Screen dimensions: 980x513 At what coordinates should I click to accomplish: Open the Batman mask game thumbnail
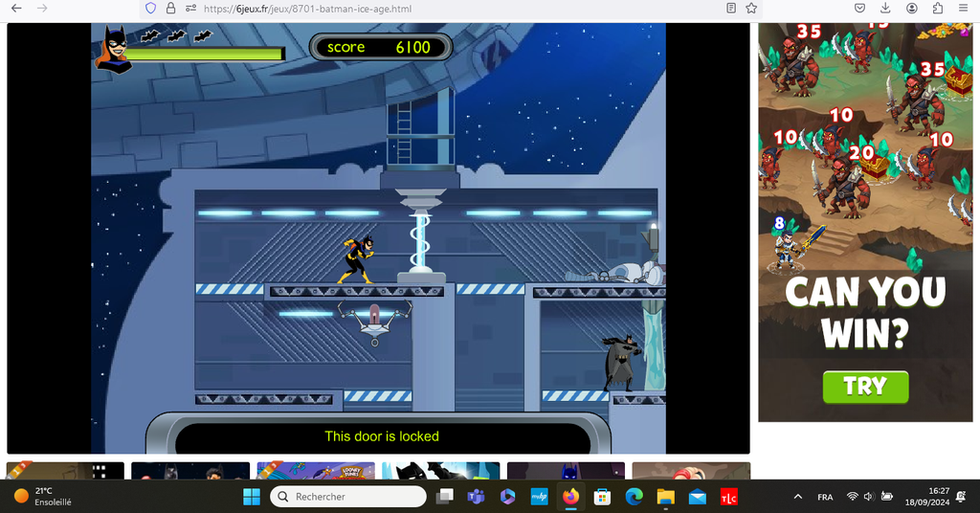click(440, 471)
